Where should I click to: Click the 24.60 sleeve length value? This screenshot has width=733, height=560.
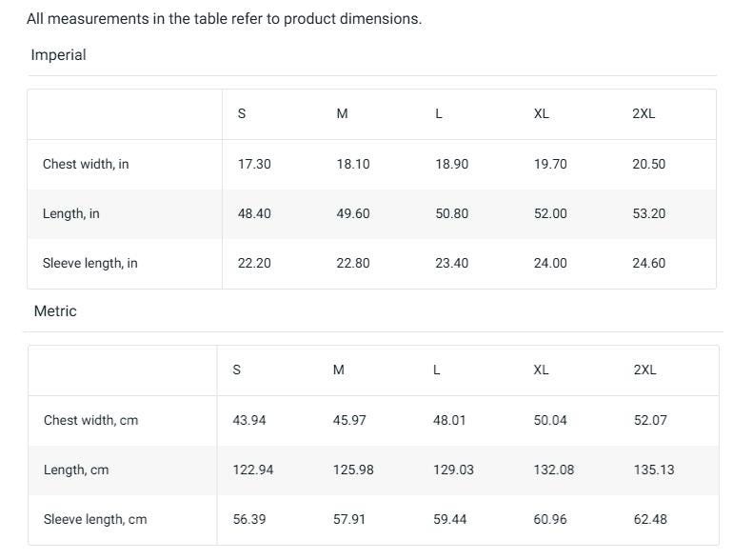click(x=649, y=263)
